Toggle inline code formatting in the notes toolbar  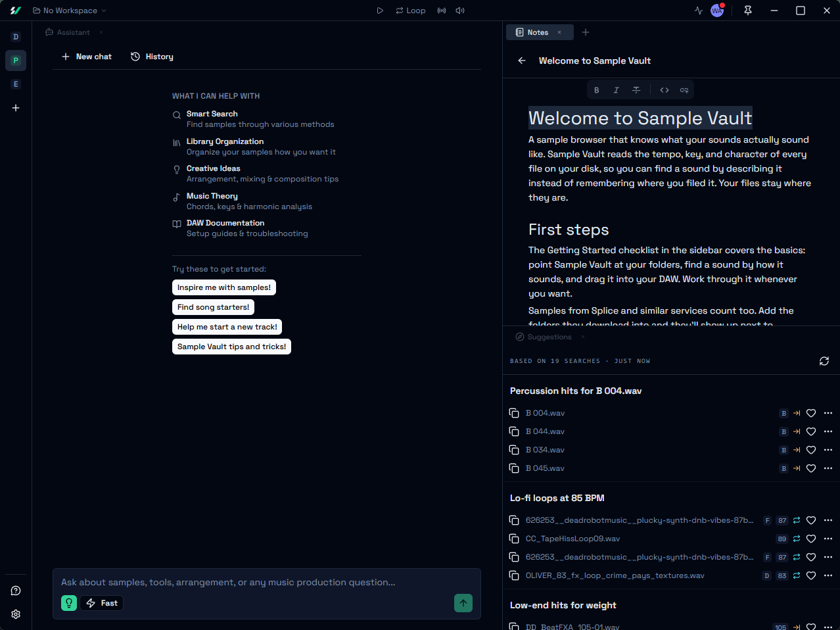click(665, 90)
